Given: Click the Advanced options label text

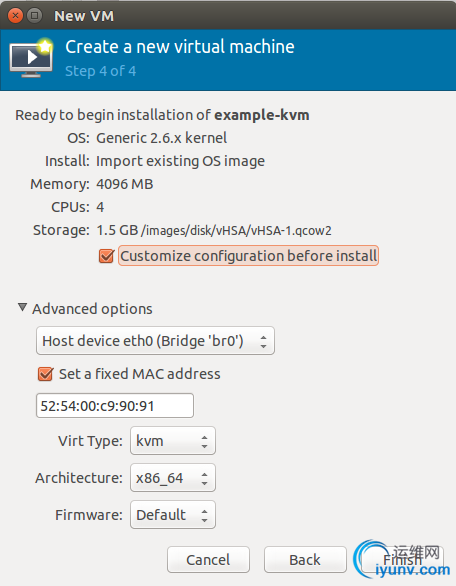Looking at the screenshot, I should 92,309.
